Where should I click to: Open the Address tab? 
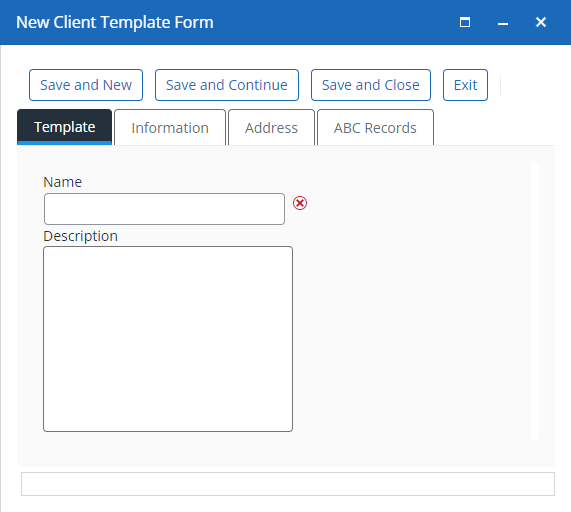tap(271, 127)
